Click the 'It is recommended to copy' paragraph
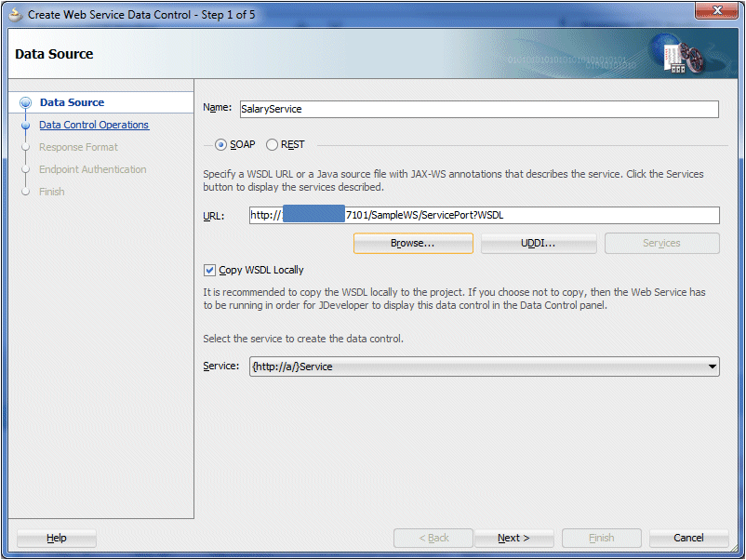 coord(454,299)
